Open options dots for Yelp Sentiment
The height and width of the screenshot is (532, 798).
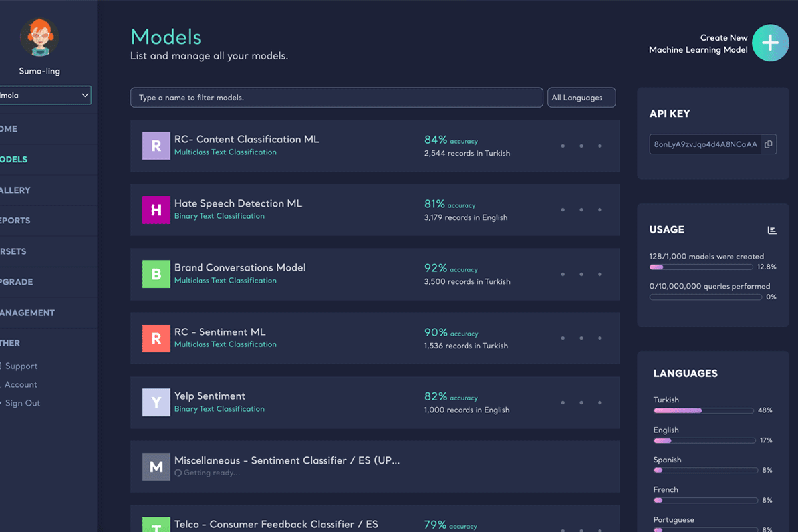pyautogui.click(x=581, y=402)
